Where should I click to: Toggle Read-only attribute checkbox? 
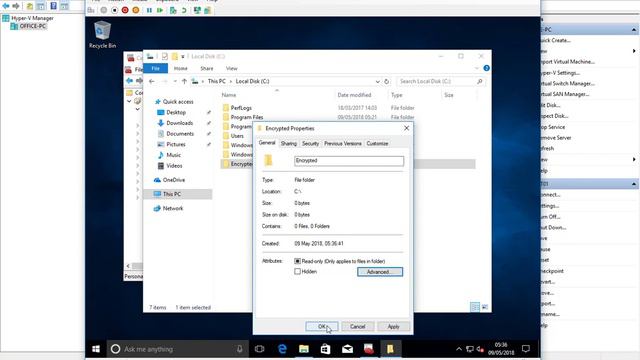(x=298, y=261)
